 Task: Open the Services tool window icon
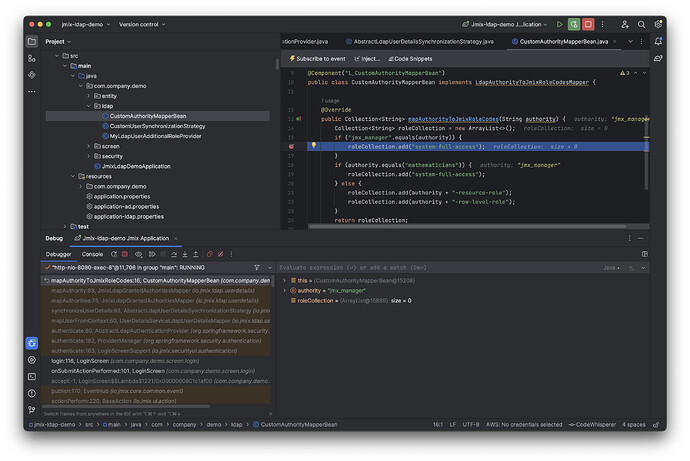coord(32,360)
